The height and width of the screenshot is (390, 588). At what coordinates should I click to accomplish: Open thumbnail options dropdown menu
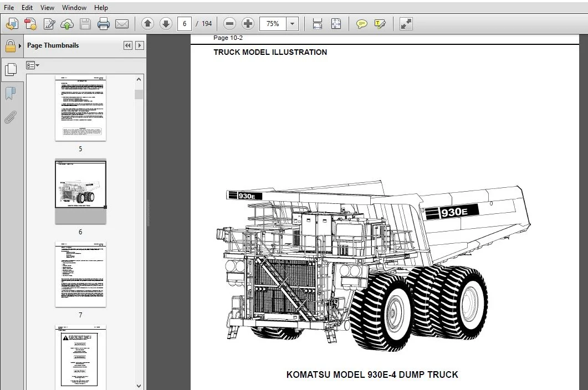tap(33, 65)
